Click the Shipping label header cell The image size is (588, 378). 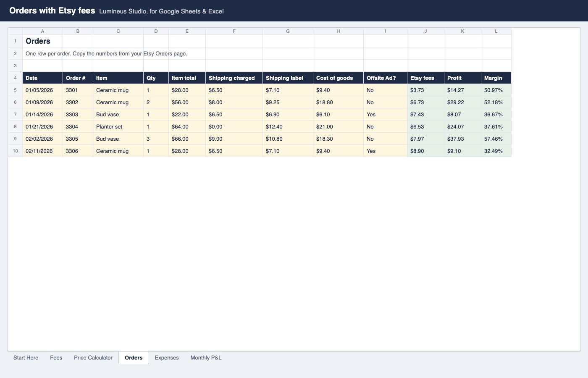[288, 78]
